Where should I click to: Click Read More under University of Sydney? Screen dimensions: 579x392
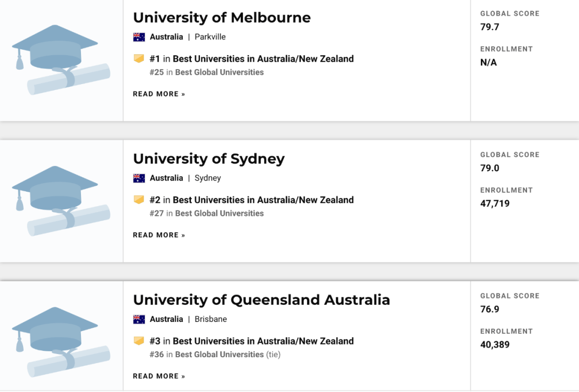pos(159,235)
